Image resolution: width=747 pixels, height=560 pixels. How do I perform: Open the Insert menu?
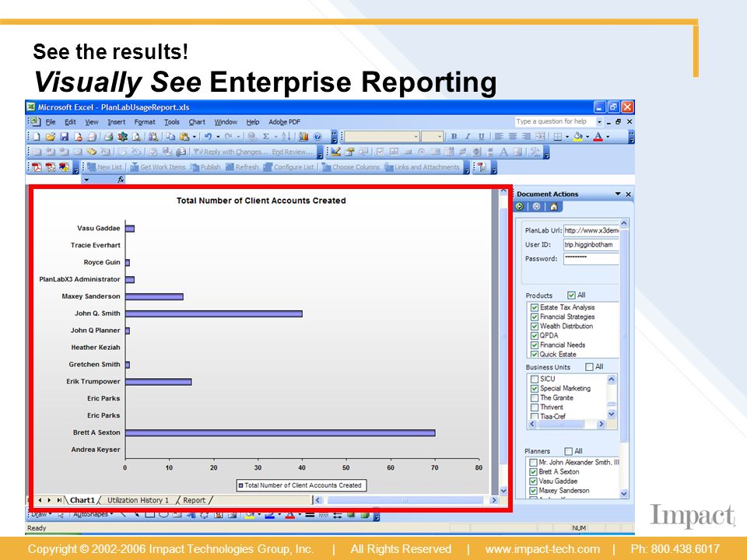click(116, 122)
